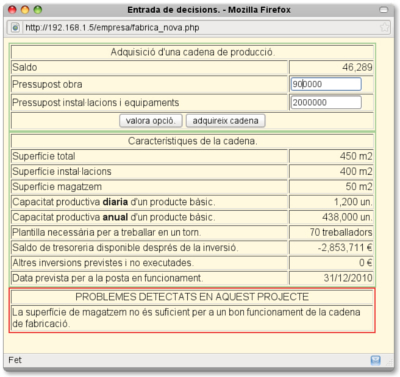Select the date '31/12/2010'

pos(348,278)
